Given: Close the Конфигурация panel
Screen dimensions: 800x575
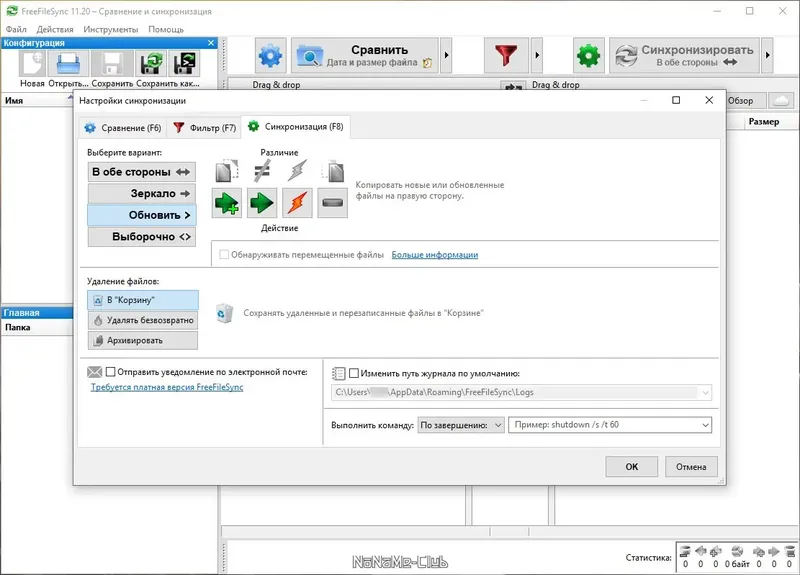Looking at the screenshot, I should tap(211, 43).
